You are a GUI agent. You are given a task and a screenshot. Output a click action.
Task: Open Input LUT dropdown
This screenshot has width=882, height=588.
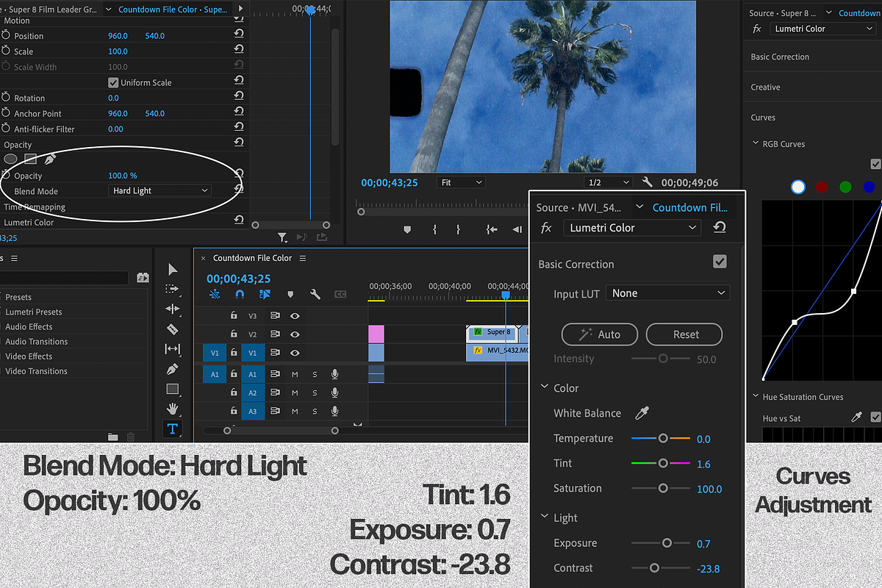coord(667,293)
